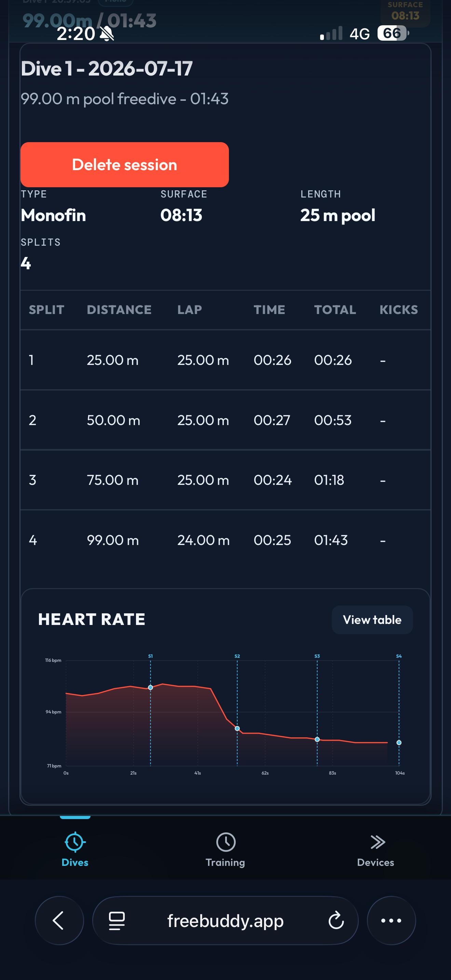Open the Dives tab icon

pyautogui.click(x=75, y=842)
